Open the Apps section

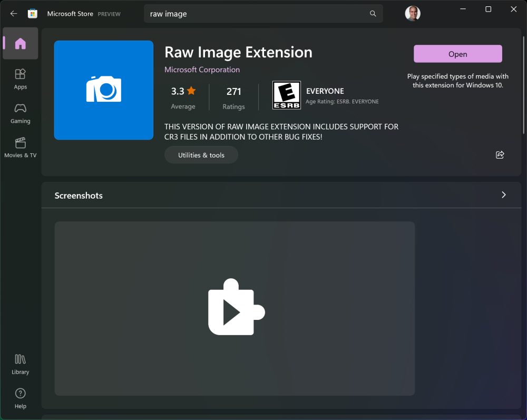coord(21,79)
